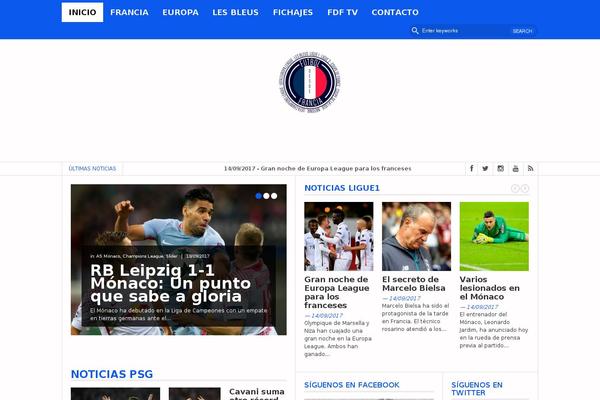Select the third slider dot
This screenshot has height=400, width=600.
274,196
